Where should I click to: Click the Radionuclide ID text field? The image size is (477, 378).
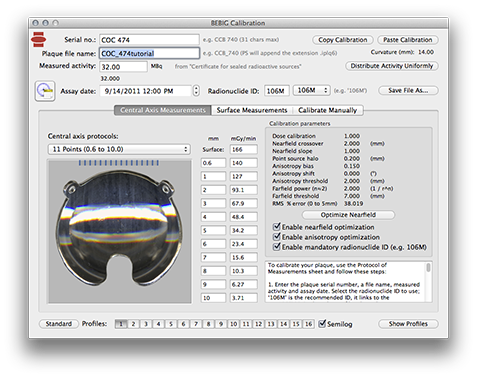pos(277,91)
